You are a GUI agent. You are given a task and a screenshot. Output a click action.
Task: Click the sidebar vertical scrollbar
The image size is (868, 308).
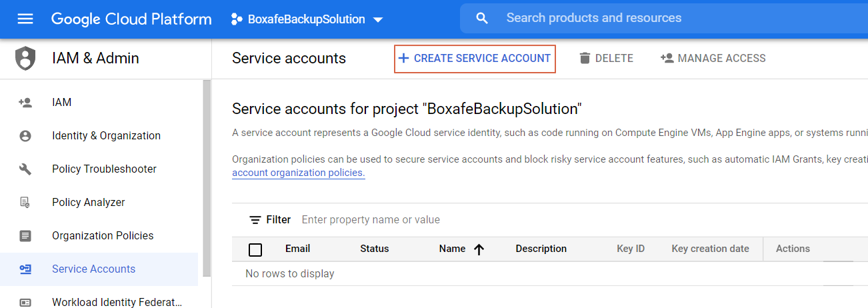tap(207, 173)
